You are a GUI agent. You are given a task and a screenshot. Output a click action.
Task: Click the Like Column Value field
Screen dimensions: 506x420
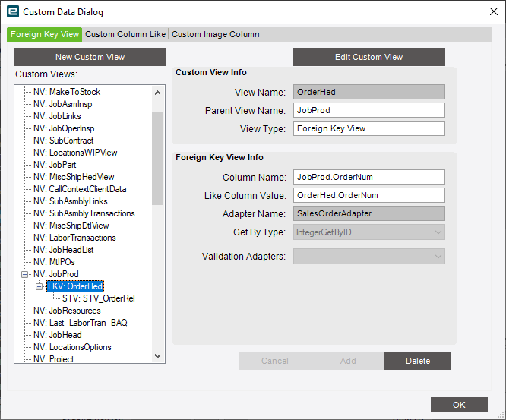[x=368, y=195]
